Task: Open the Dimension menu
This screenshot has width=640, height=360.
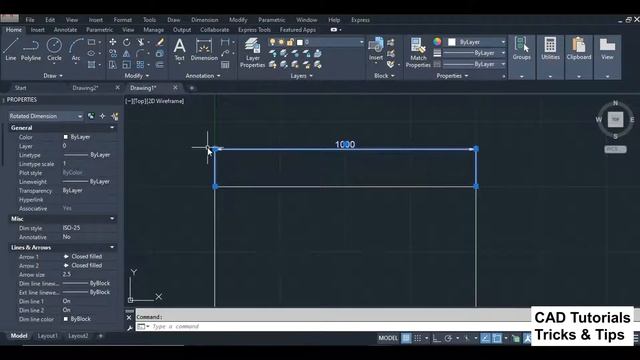Action: coord(204,20)
